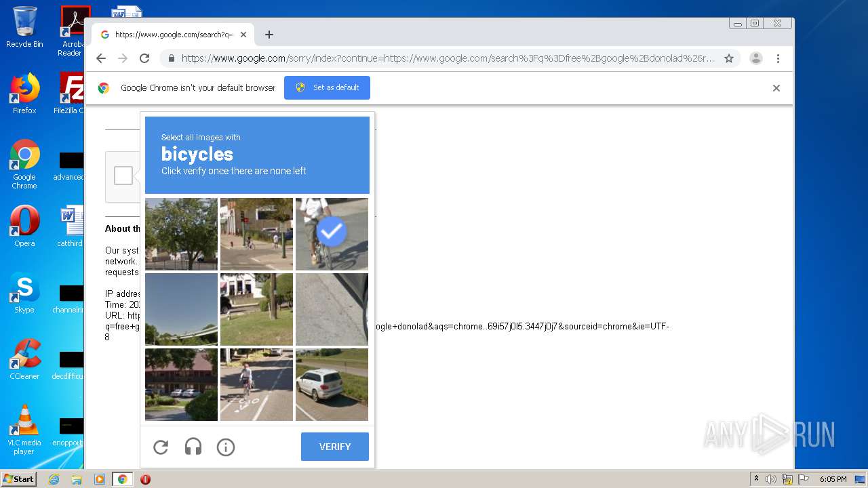Open Chrome three-dot menu
The width and height of the screenshot is (868, 488).
778,58
